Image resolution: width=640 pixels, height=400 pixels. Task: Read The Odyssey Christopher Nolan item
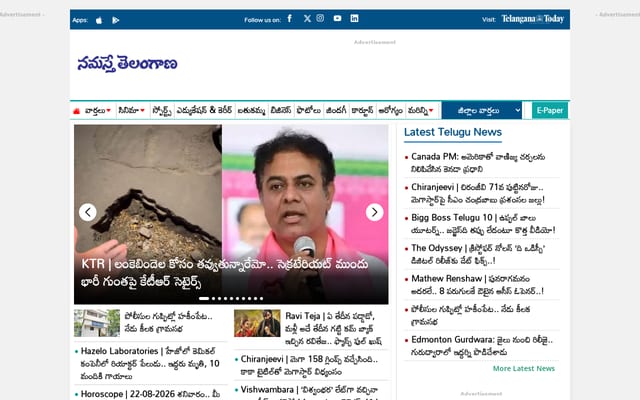478,254
